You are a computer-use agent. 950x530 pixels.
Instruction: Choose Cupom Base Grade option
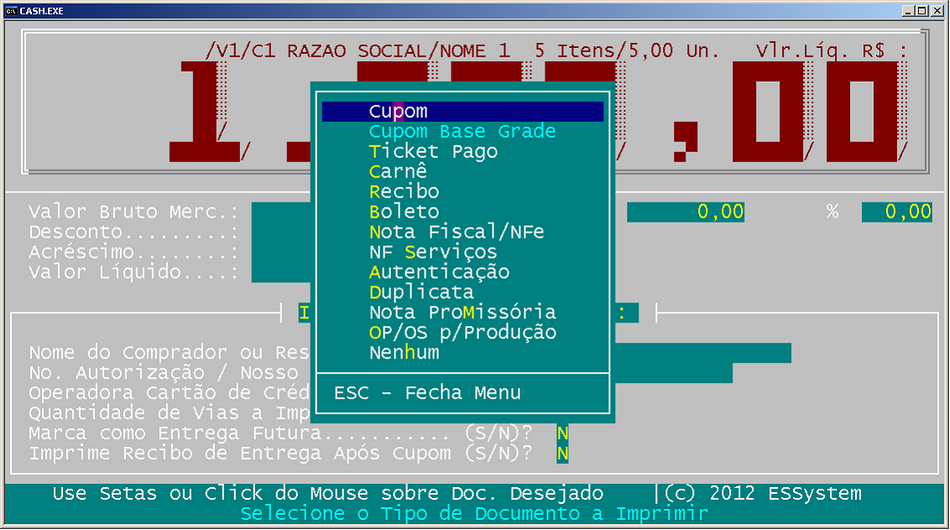pyautogui.click(x=461, y=132)
